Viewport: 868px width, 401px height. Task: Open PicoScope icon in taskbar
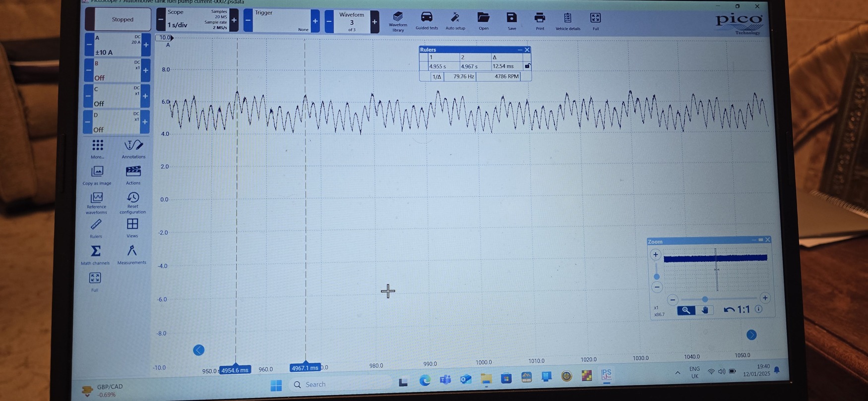coord(606,375)
